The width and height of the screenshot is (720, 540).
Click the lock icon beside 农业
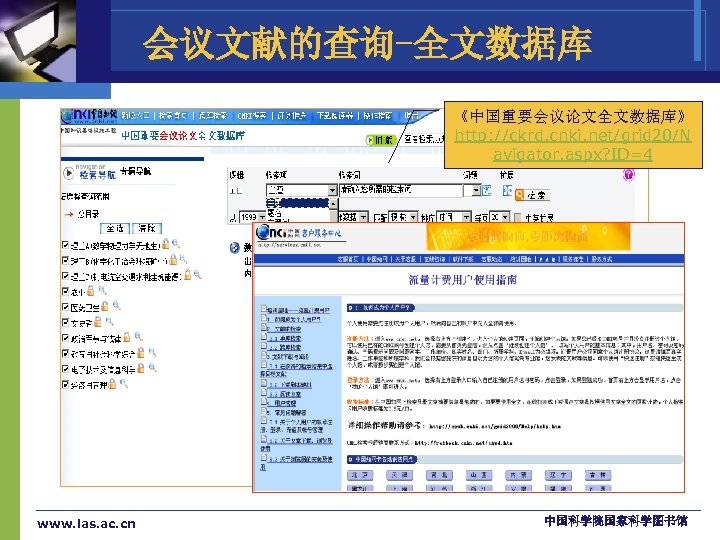tap(91, 291)
